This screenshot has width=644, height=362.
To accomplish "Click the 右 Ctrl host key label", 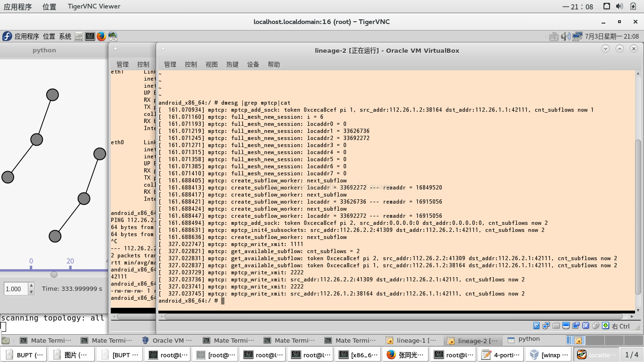I will [x=621, y=326].
